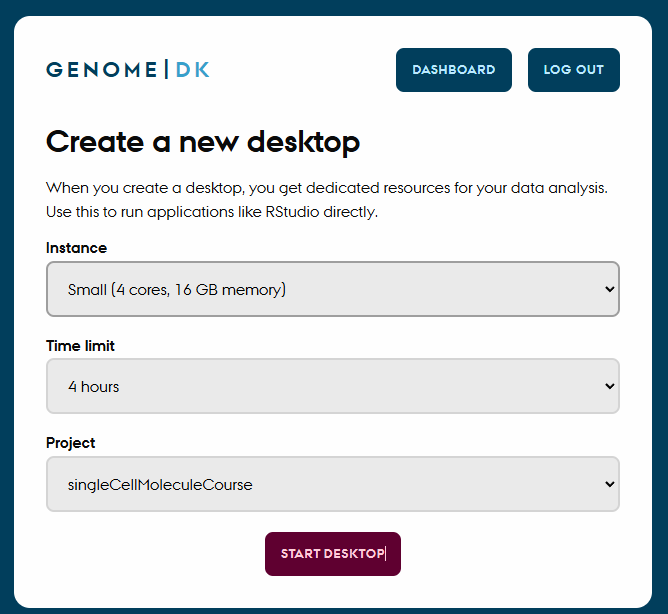
Task: Start the desktop with Start Desktop
Action: click(332, 554)
